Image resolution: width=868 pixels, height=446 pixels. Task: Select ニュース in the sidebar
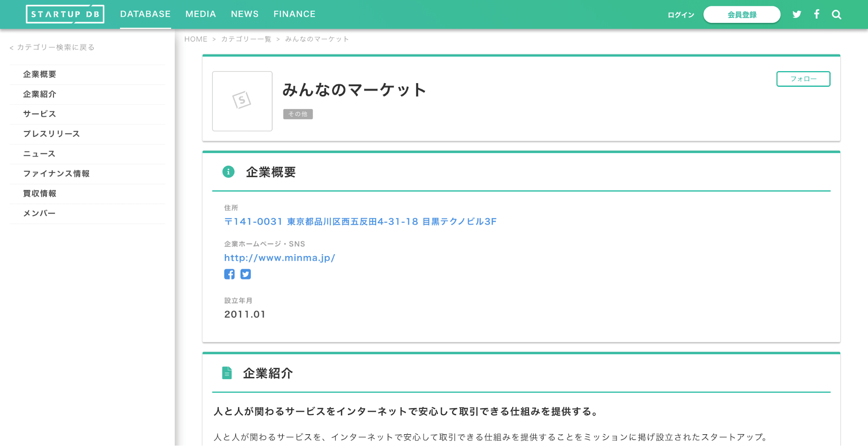click(x=87, y=154)
